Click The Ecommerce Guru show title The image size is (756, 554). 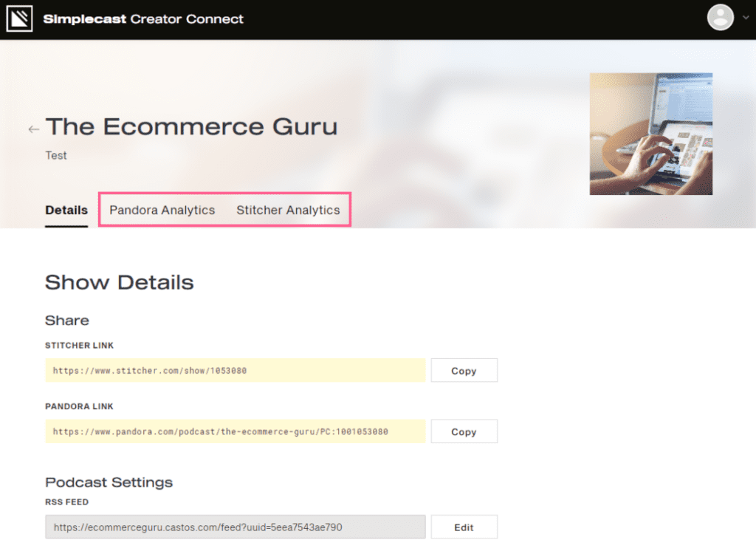pyautogui.click(x=191, y=127)
